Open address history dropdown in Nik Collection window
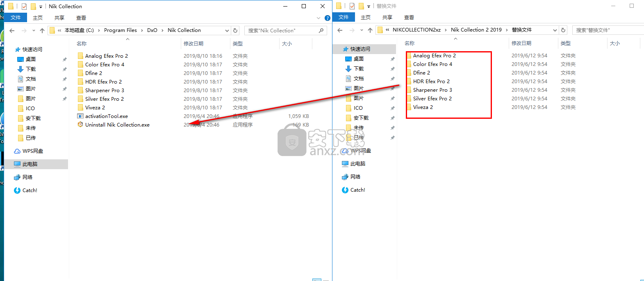This screenshot has height=281, width=644. click(227, 31)
